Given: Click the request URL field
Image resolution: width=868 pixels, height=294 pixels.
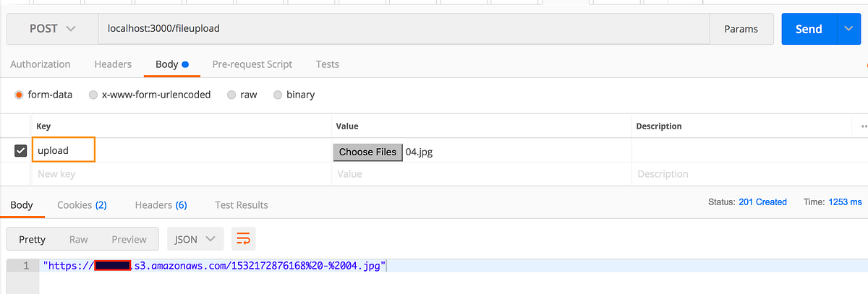Looking at the screenshot, I should coord(404,29).
